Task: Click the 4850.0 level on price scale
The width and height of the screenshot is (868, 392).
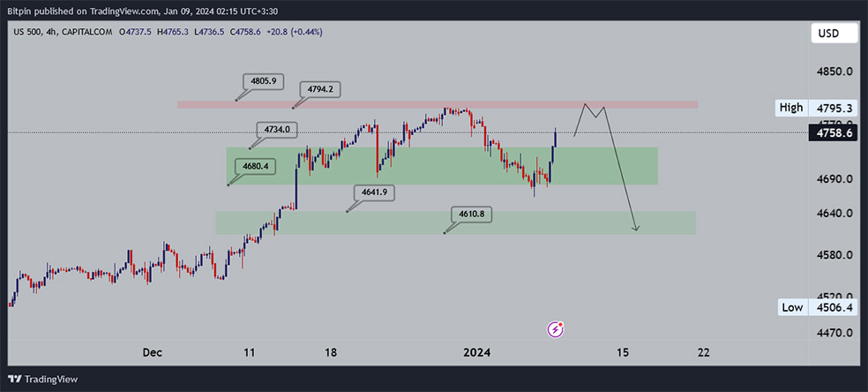Action: [x=834, y=72]
